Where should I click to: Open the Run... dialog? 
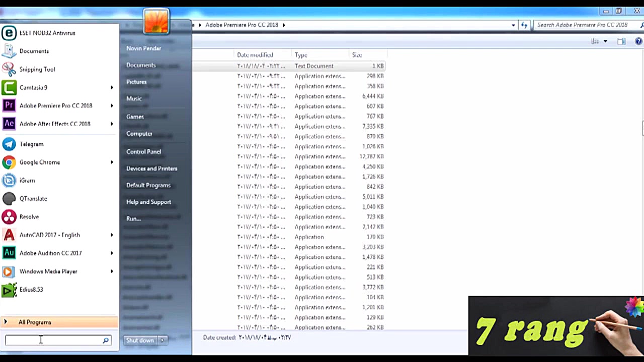click(x=133, y=219)
